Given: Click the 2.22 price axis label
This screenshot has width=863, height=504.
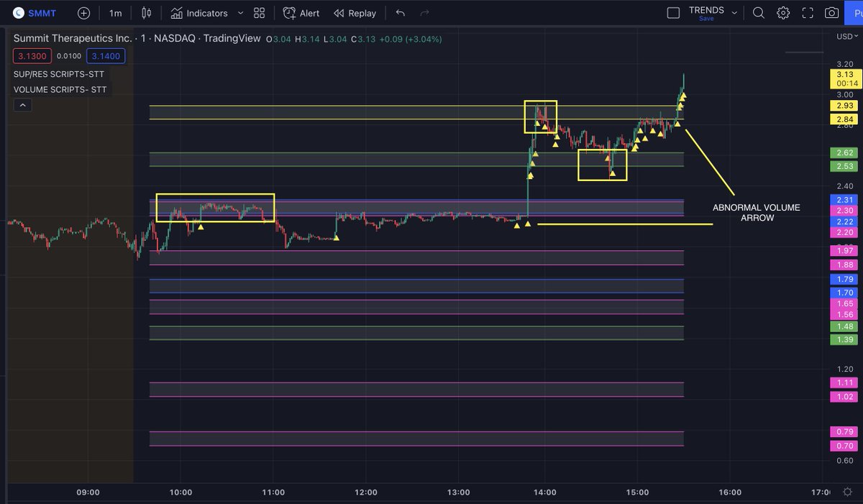Looking at the screenshot, I should pos(844,222).
